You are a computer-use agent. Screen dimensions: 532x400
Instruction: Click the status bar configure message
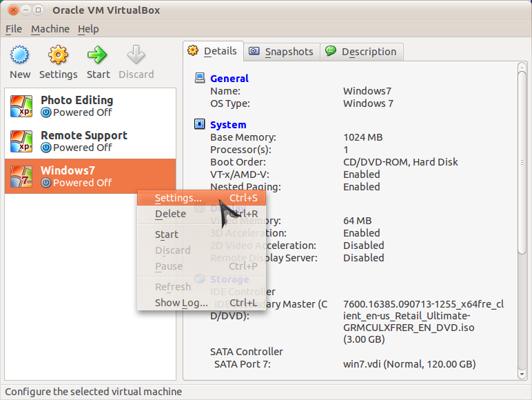(x=93, y=392)
